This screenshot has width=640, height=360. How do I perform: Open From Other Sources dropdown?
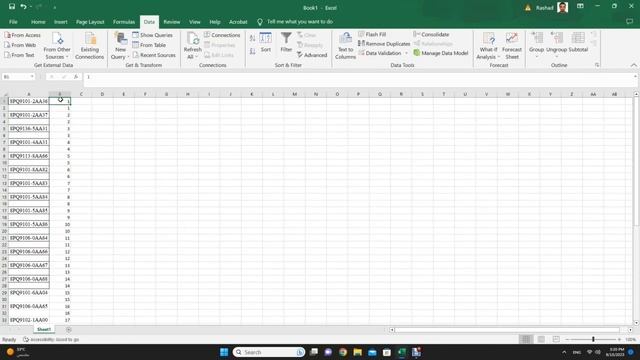[x=57, y=53]
